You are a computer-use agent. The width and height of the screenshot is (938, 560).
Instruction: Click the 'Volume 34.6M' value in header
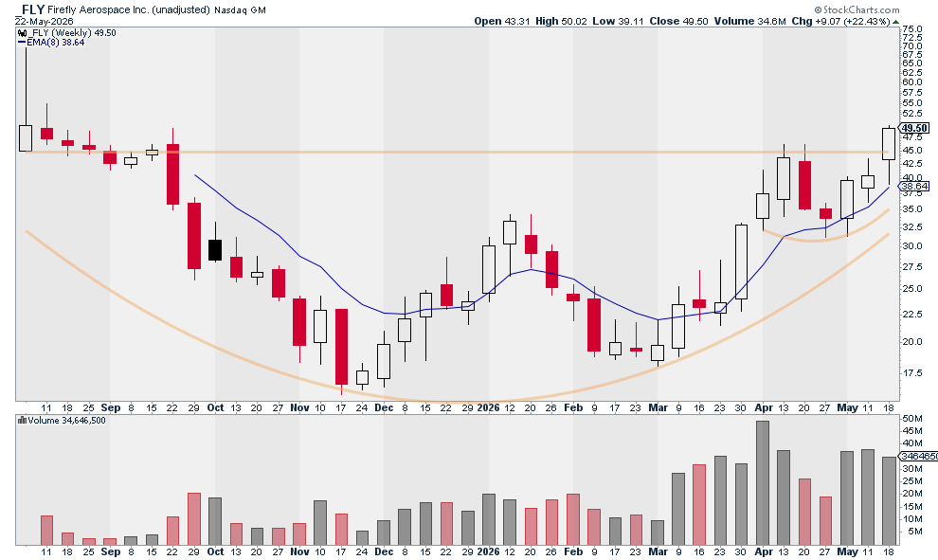[x=749, y=21]
